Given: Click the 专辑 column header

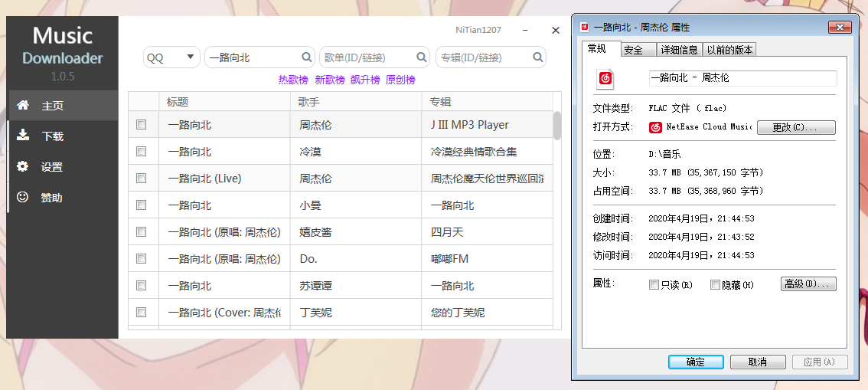Looking at the screenshot, I should [x=487, y=101].
